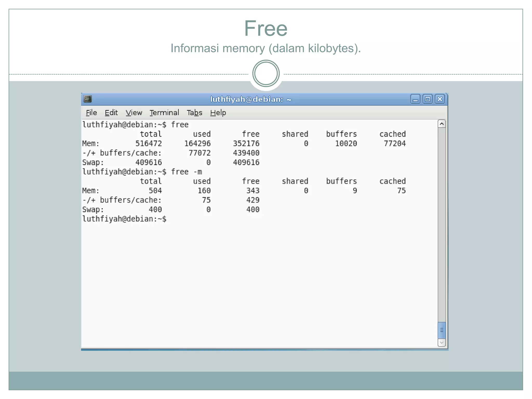Click the last empty shell prompt line

(x=124, y=219)
